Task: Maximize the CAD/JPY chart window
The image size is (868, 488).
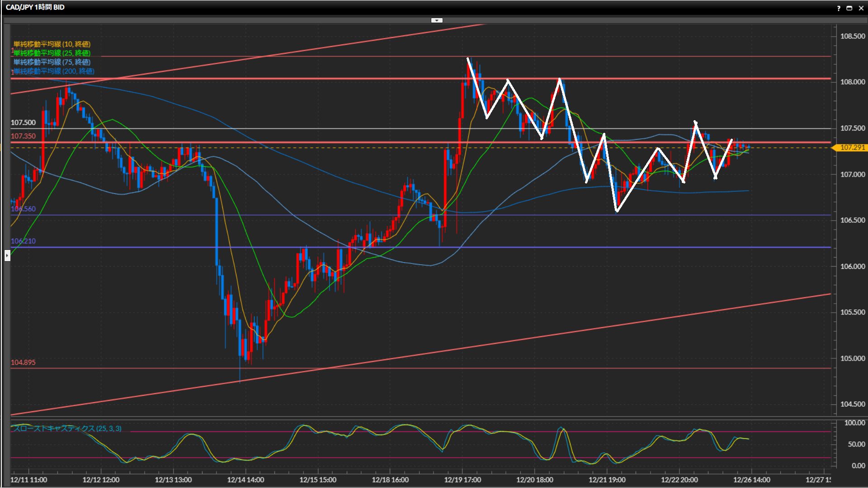Action: click(x=849, y=8)
